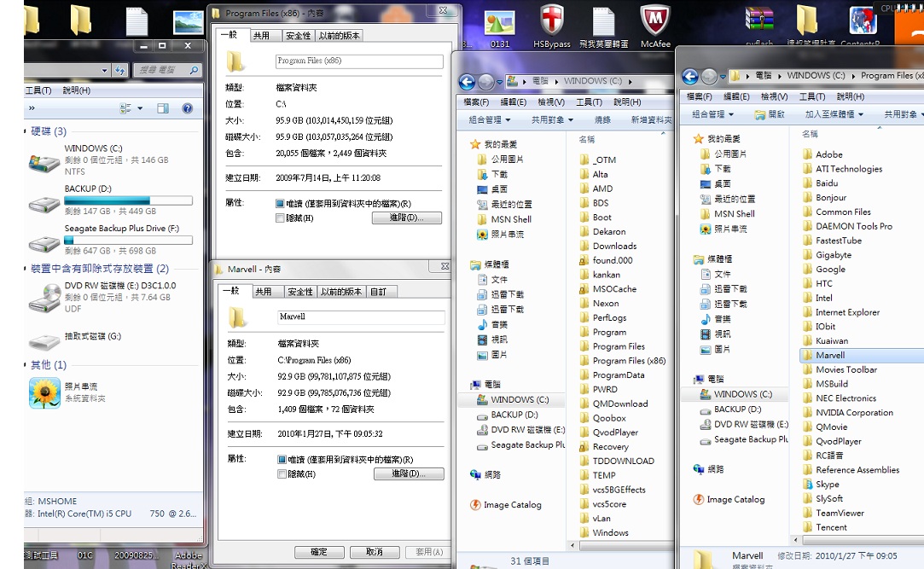
Task: Select Program Files (x86) folder in C: list
Action: 622,361
